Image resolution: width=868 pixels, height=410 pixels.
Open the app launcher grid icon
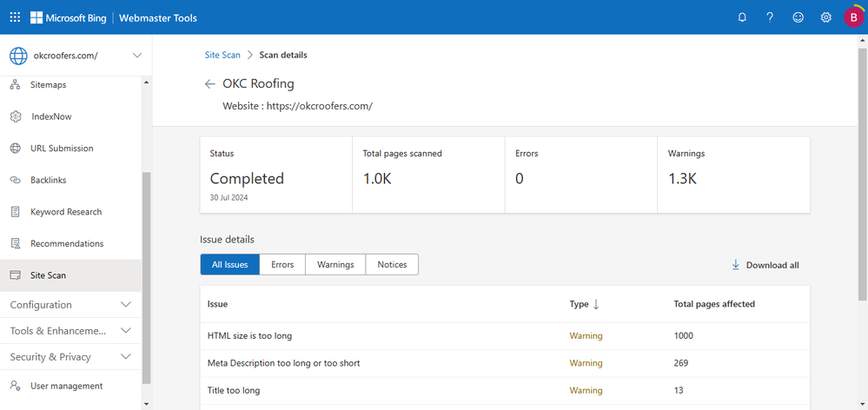15,17
